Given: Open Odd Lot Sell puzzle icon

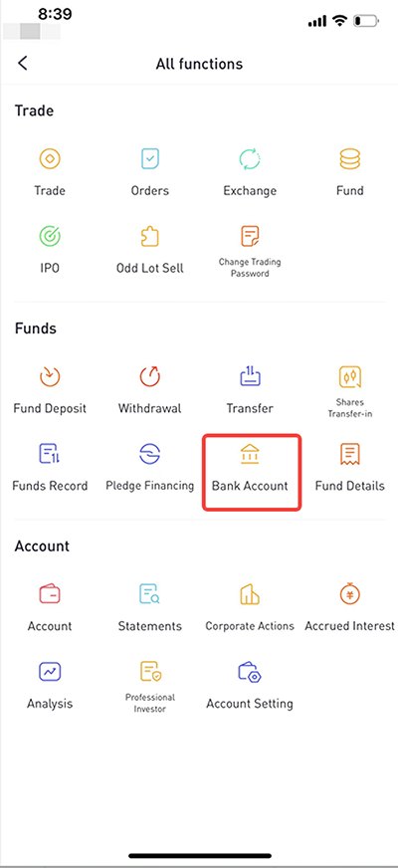Looking at the screenshot, I should pos(150,237).
